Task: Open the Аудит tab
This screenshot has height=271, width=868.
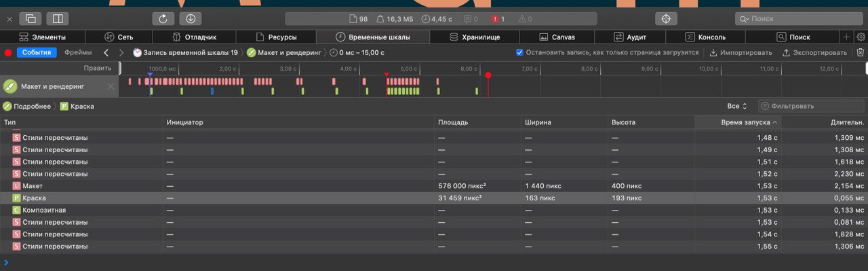Action: click(x=630, y=37)
